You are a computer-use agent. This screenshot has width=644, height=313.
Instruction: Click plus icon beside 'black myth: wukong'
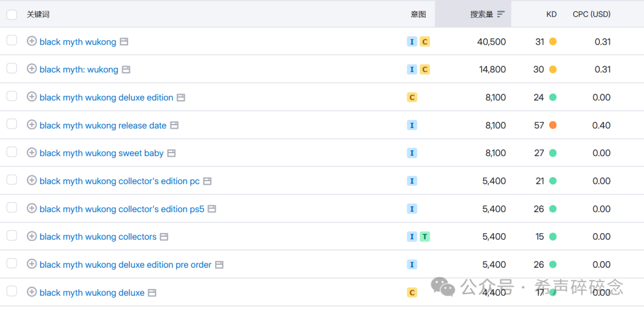point(32,69)
